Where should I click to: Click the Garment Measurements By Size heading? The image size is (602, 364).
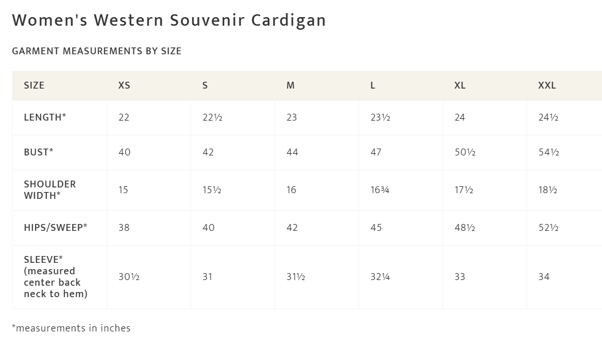click(x=97, y=51)
